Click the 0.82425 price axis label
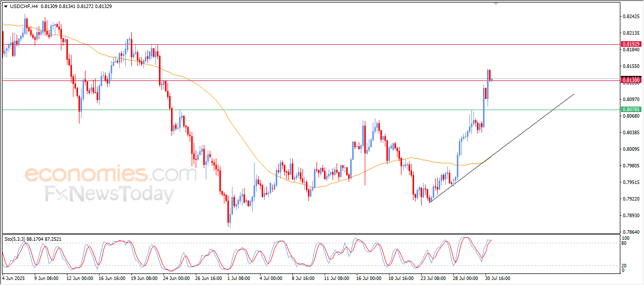The image size is (644, 285). click(x=631, y=17)
